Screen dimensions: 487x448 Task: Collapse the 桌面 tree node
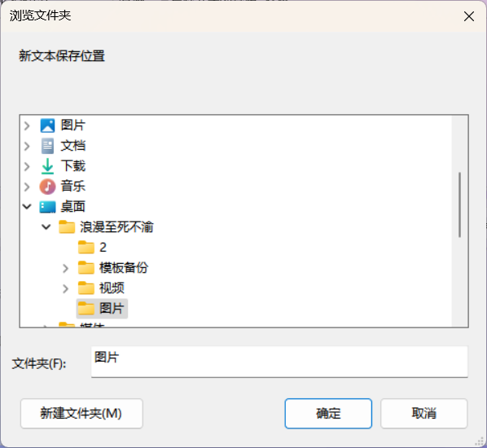click(27, 207)
